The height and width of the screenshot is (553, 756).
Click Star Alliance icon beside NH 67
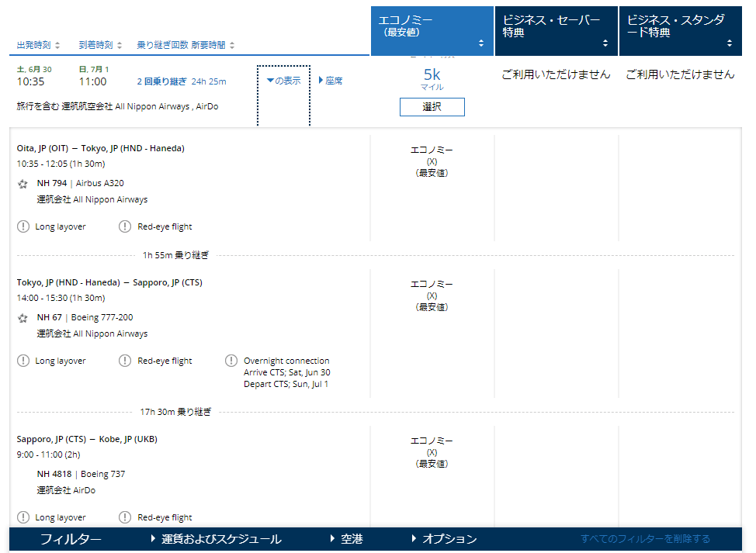point(23,318)
